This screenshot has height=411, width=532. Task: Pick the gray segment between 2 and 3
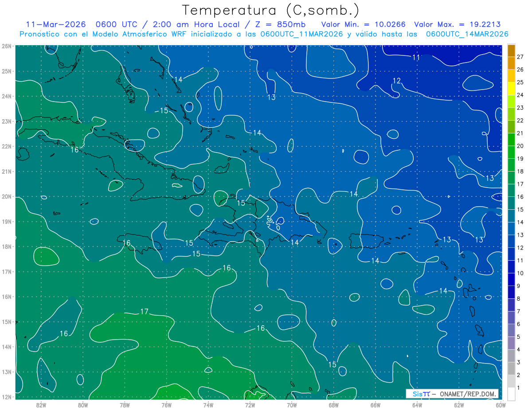pos(511,369)
